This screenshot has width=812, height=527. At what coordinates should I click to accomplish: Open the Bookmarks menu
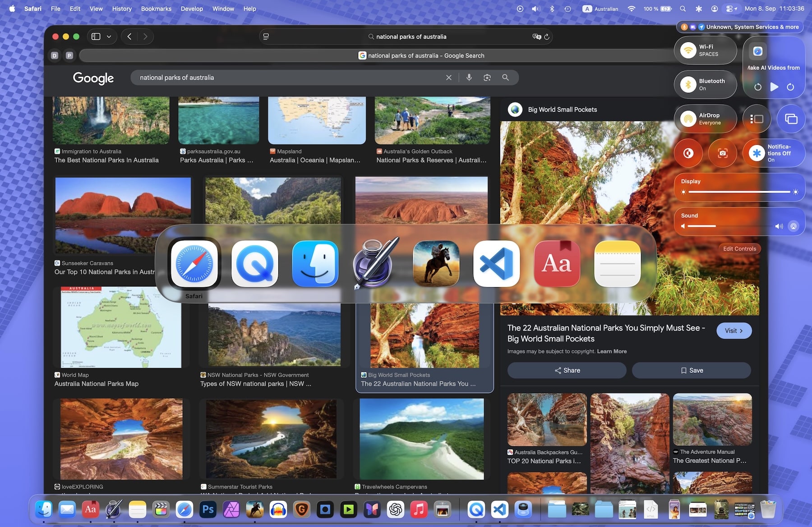click(x=156, y=9)
